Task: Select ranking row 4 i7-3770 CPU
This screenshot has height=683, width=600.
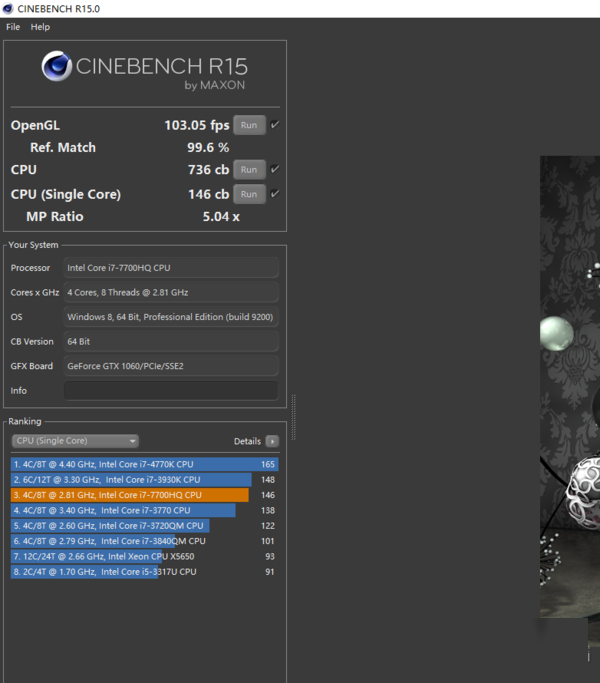Action: point(145,510)
